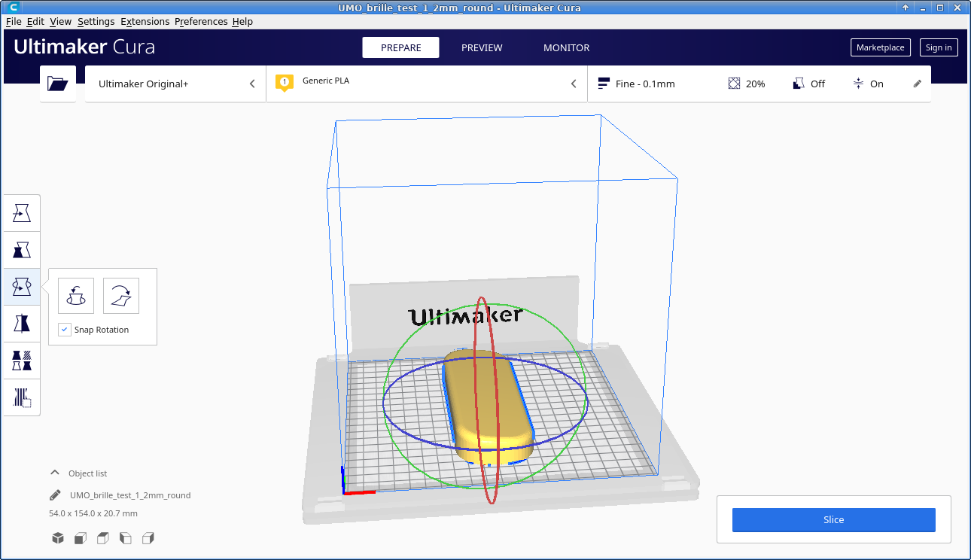Click the support Off icon
The height and width of the screenshot is (560, 971).
[799, 84]
